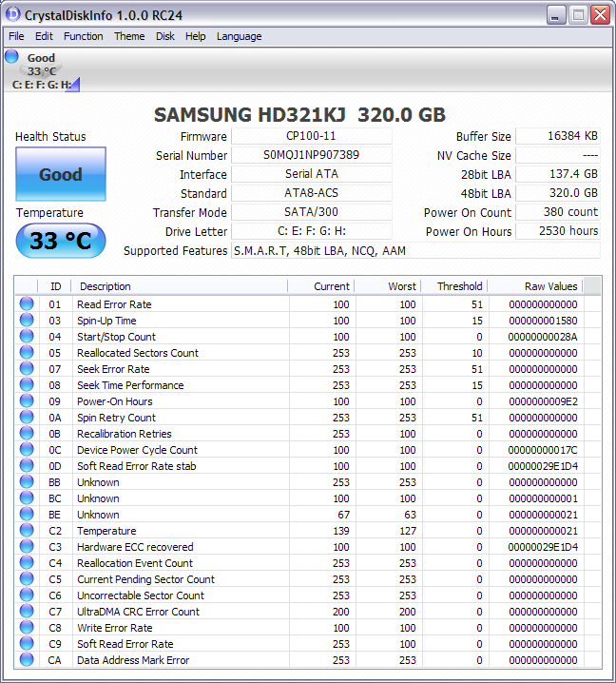Click the Worst column header
The width and height of the screenshot is (616, 683).
388,286
